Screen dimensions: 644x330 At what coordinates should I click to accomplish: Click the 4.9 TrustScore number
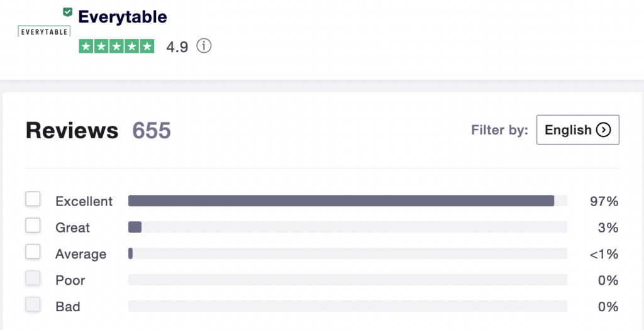coord(177,47)
